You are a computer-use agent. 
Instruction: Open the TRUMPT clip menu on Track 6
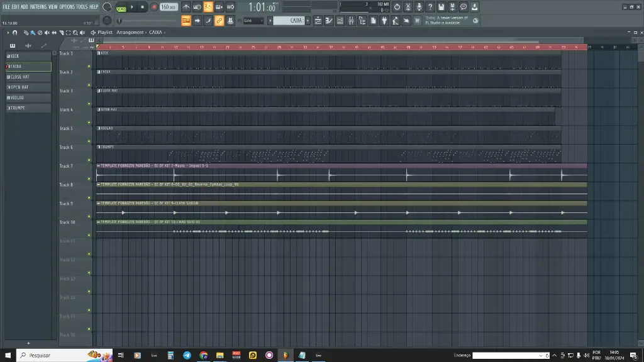click(99, 147)
